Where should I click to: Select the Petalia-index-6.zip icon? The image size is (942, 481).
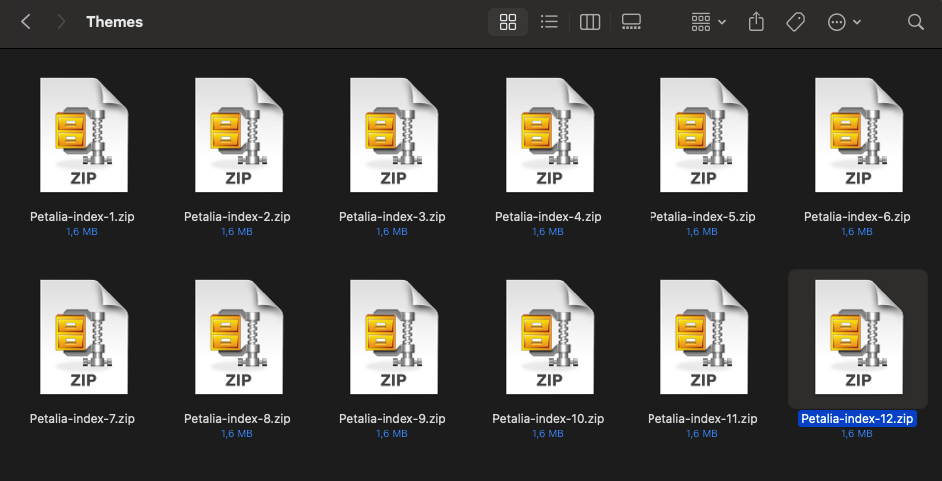point(858,135)
